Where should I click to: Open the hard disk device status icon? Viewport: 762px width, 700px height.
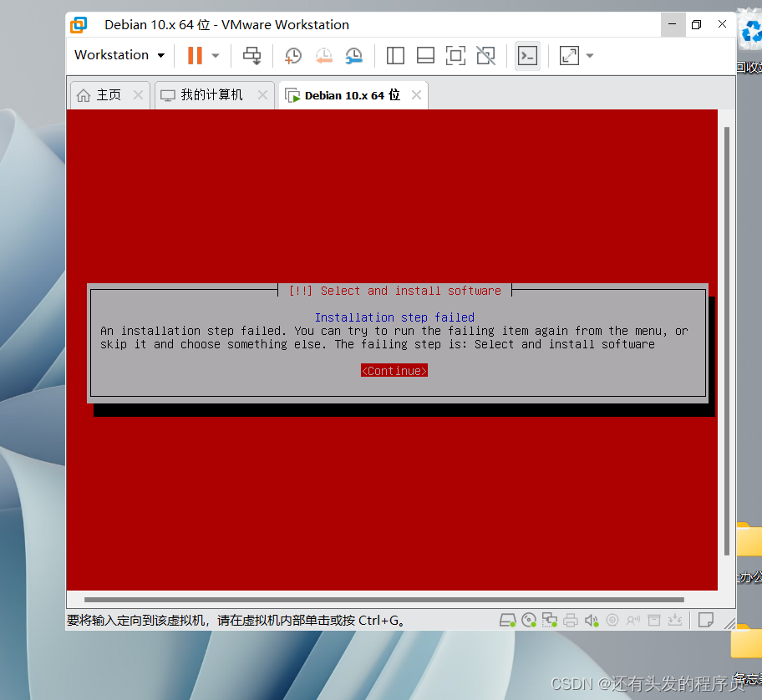point(507,620)
